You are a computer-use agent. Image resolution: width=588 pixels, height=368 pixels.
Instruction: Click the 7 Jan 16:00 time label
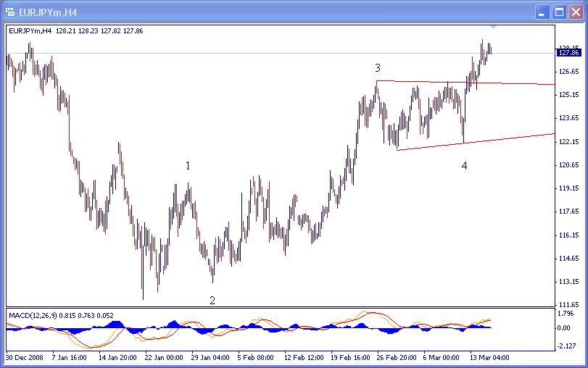[69, 358]
